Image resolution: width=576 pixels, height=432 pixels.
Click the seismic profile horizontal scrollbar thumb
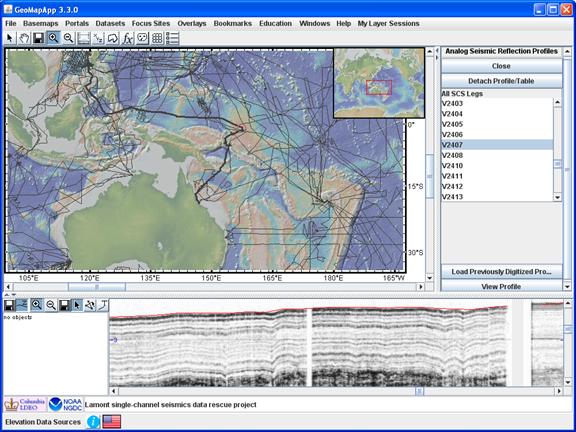pos(420,391)
